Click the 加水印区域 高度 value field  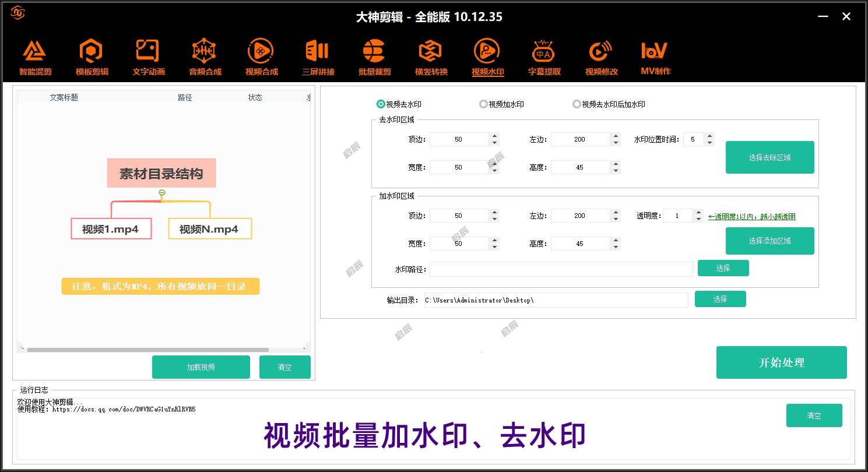pyautogui.click(x=581, y=244)
